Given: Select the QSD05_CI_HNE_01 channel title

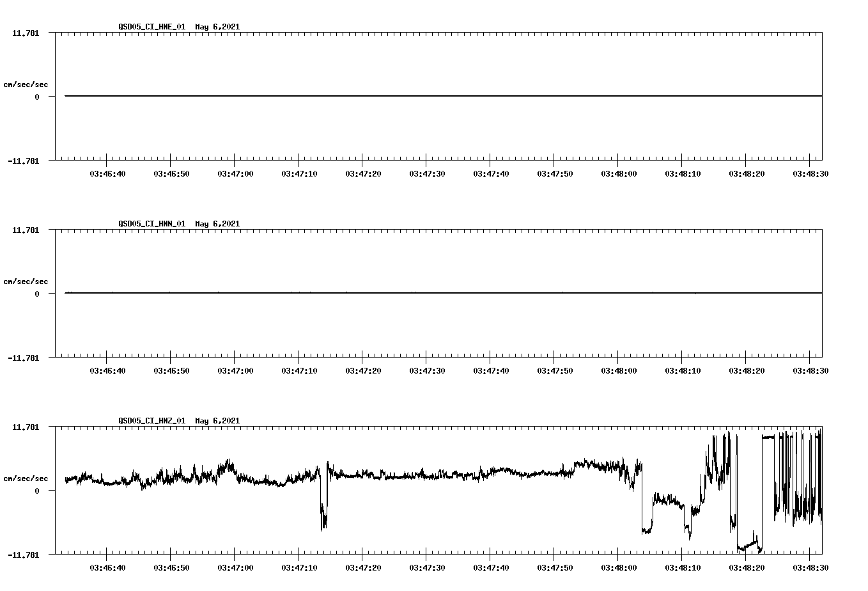Looking at the screenshot, I should (153, 27).
